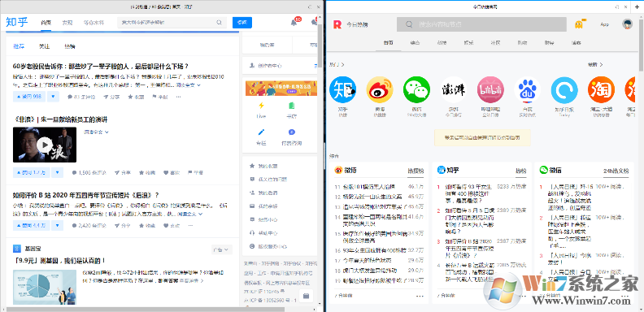Viewport: 644px width, 312px height.
Task: Switch to 科技 tab in 今日热榜
Action: (x=442, y=43)
